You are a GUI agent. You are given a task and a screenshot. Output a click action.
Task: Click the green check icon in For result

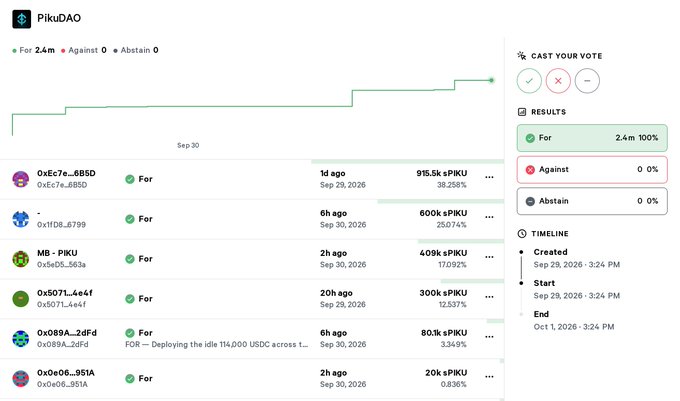pos(530,138)
